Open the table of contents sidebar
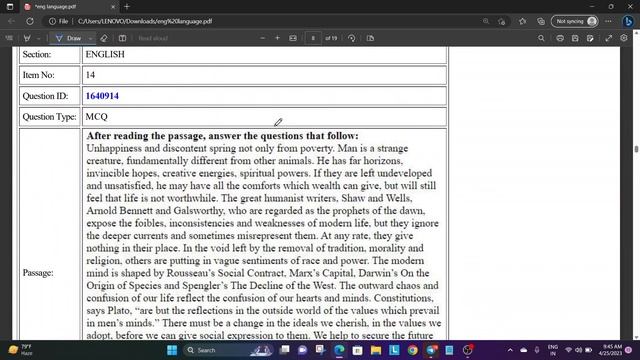This screenshot has height=360, width=640. pos(9,38)
